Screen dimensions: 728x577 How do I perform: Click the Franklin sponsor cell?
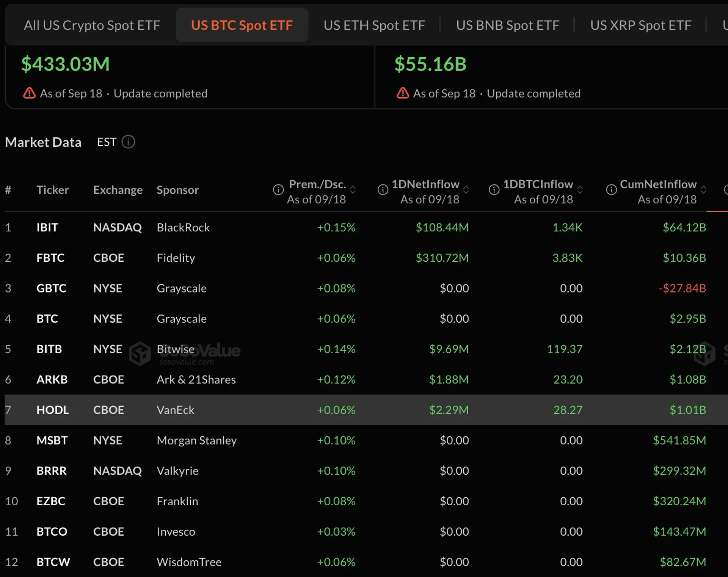(177, 501)
